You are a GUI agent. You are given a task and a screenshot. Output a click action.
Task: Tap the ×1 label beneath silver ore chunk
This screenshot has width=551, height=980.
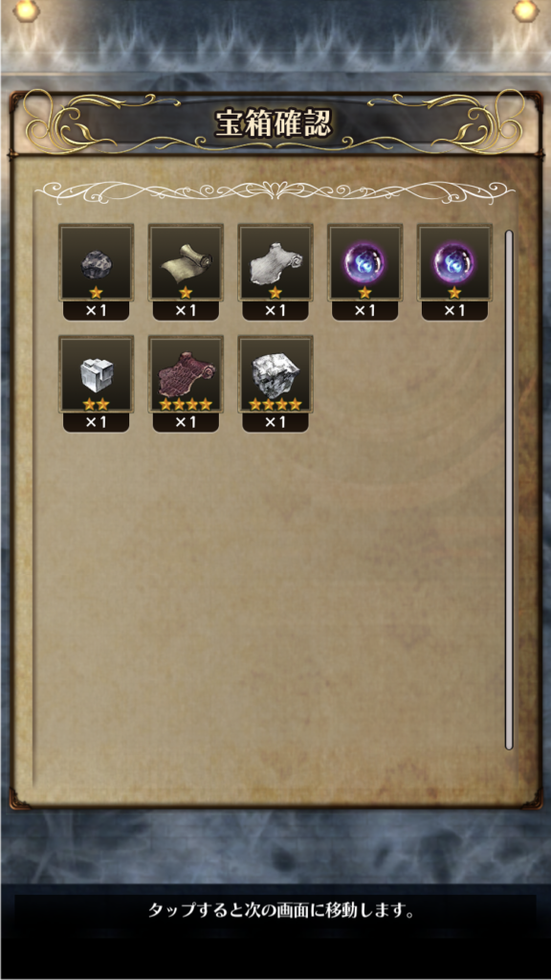(275, 422)
